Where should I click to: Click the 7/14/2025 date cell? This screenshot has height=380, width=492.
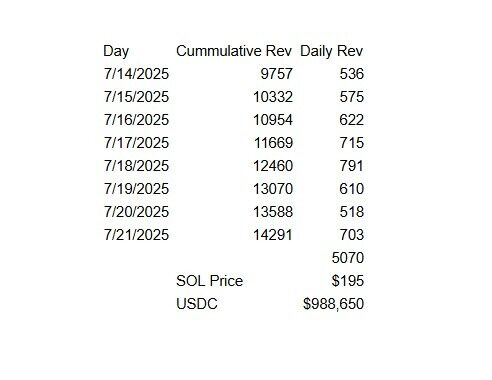point(136,74)
